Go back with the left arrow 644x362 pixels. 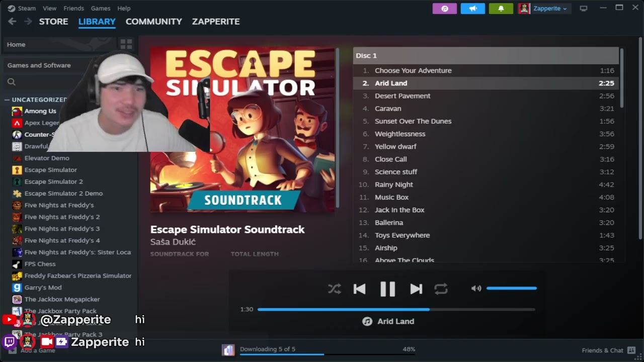(12, 22)
